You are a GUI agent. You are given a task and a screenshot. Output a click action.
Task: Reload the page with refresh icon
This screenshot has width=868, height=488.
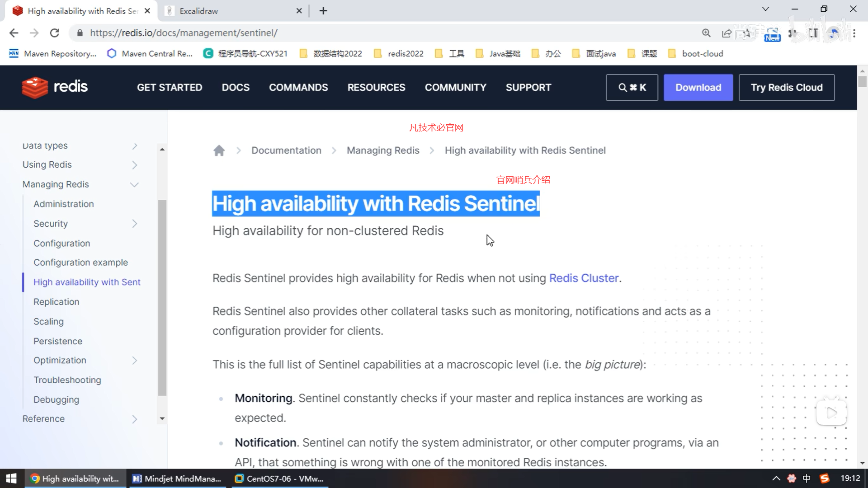(55, 33)
